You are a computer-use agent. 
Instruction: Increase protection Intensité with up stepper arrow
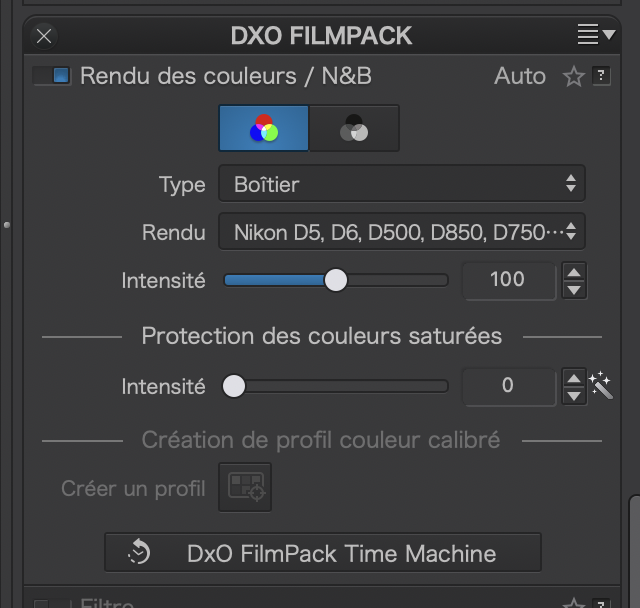click(x=574, y=378)
